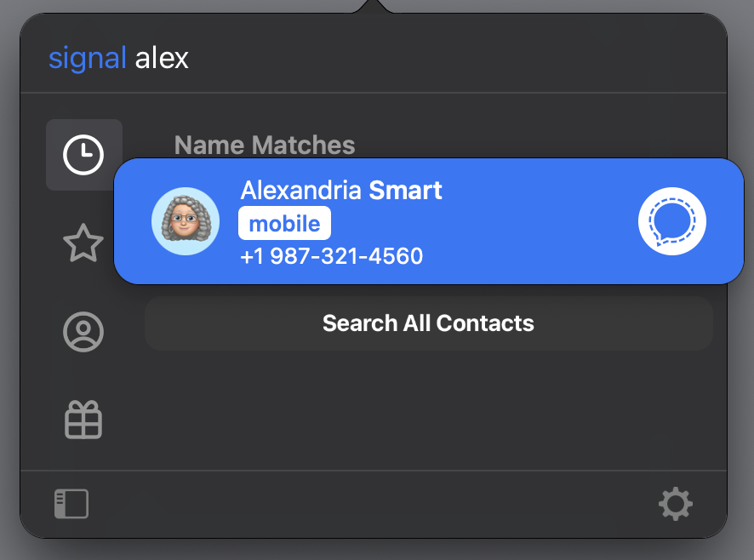Click the first name Alexandria in the result
The image size is (754, 560).
301,190
